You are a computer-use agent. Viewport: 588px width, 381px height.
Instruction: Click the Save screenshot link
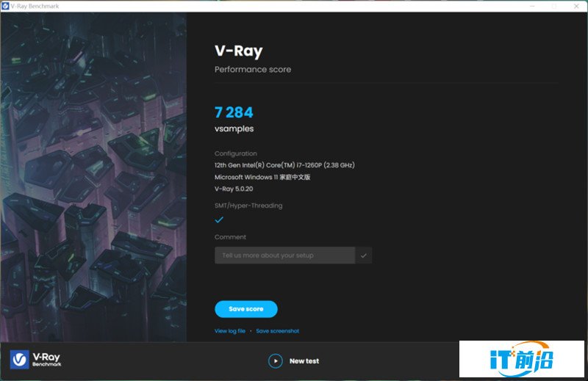tap(278, 331)
